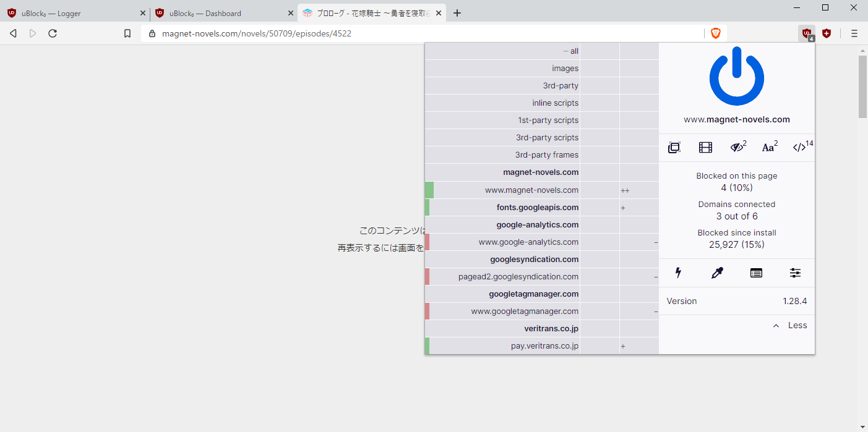Open a new browser tab

point(457,13)
